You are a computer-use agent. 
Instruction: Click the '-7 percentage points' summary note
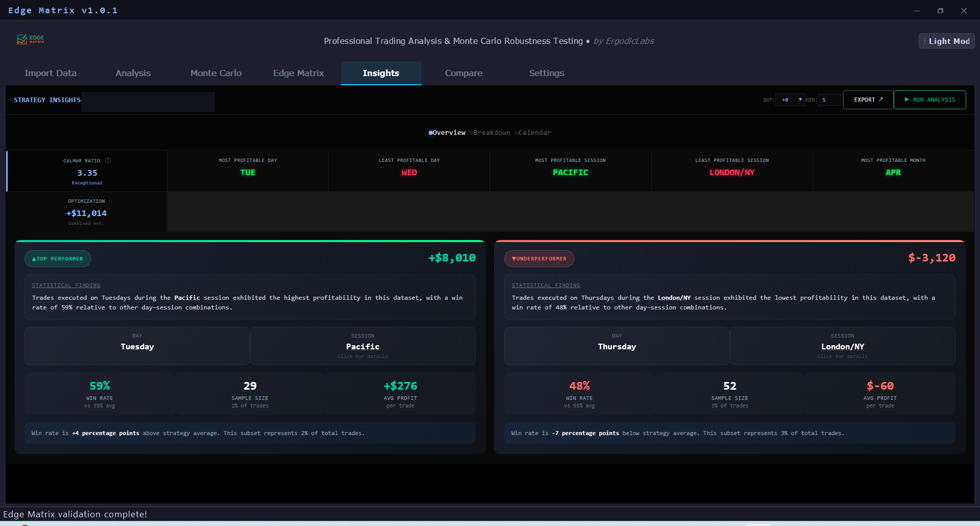pyautogui.click(x=730, y=433)
